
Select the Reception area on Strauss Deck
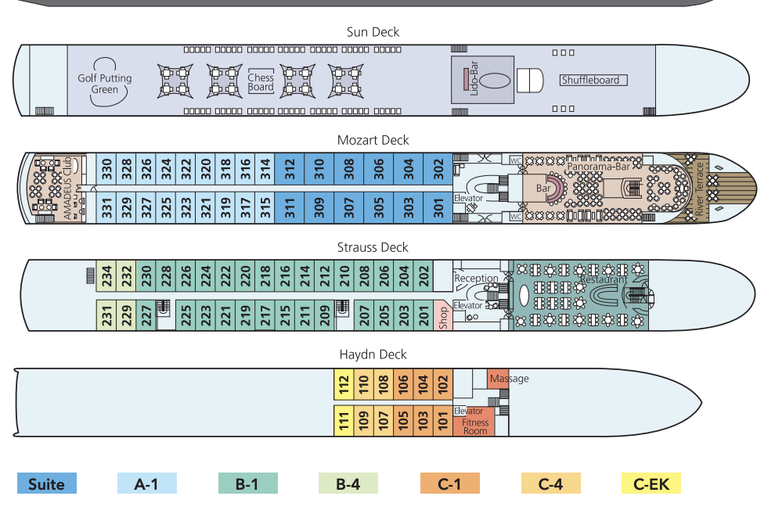click(477, 278)
